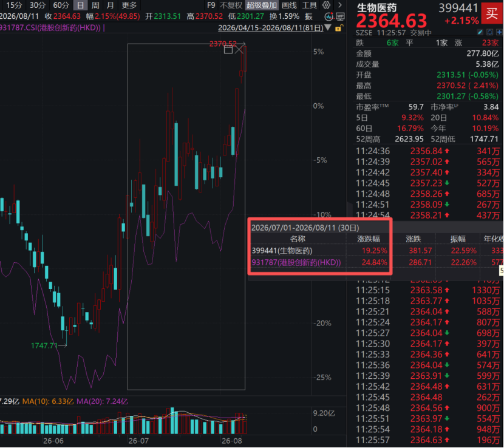Click the 振幅 column header
The image size is (504, 448).
[x=458, y=239]
